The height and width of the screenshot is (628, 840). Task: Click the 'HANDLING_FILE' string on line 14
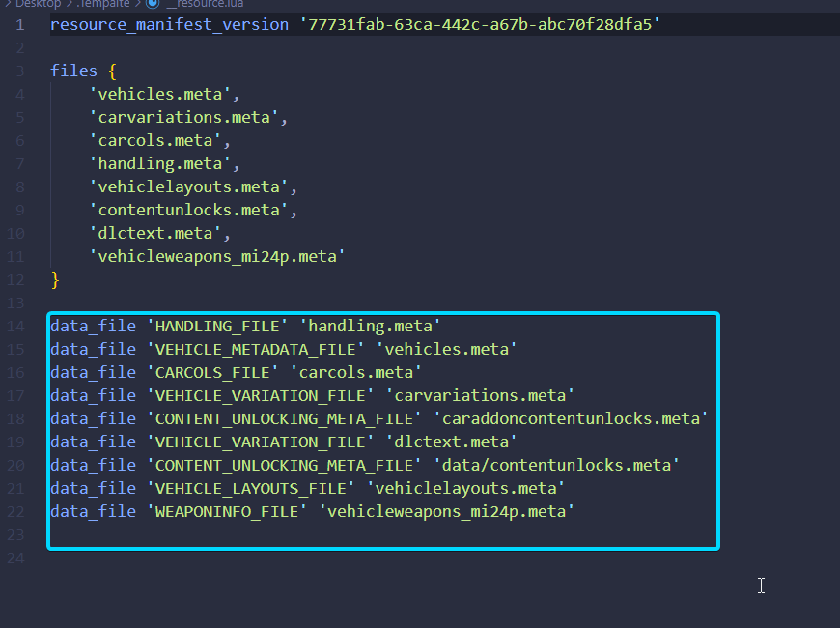point(218,326)
